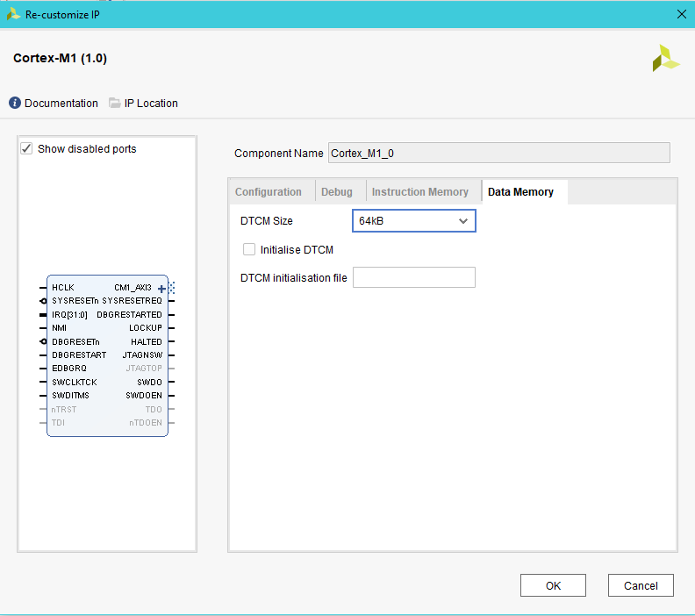Select the DBGRESTART port label
Image resolution: width=695 pixels, height=616 pixels.
[79, 355]
